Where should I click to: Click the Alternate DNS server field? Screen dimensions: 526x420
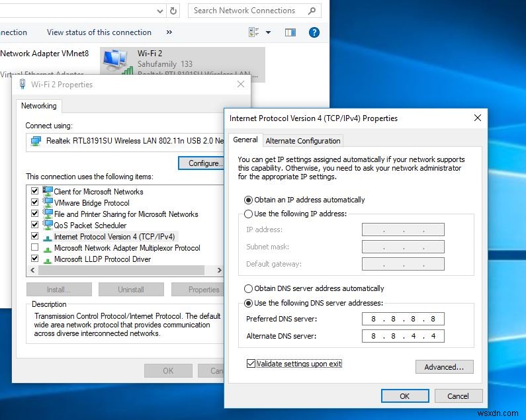tap(403, 336)
